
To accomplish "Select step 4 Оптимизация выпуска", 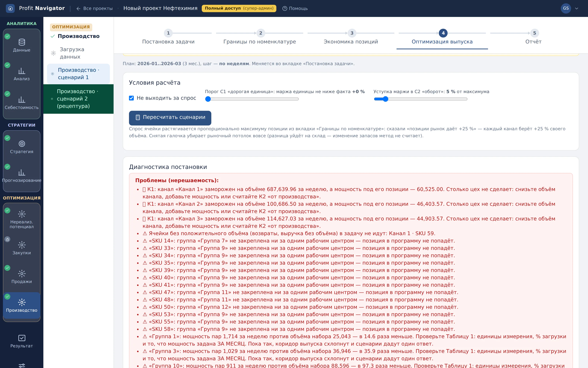I will coord(442,37).
